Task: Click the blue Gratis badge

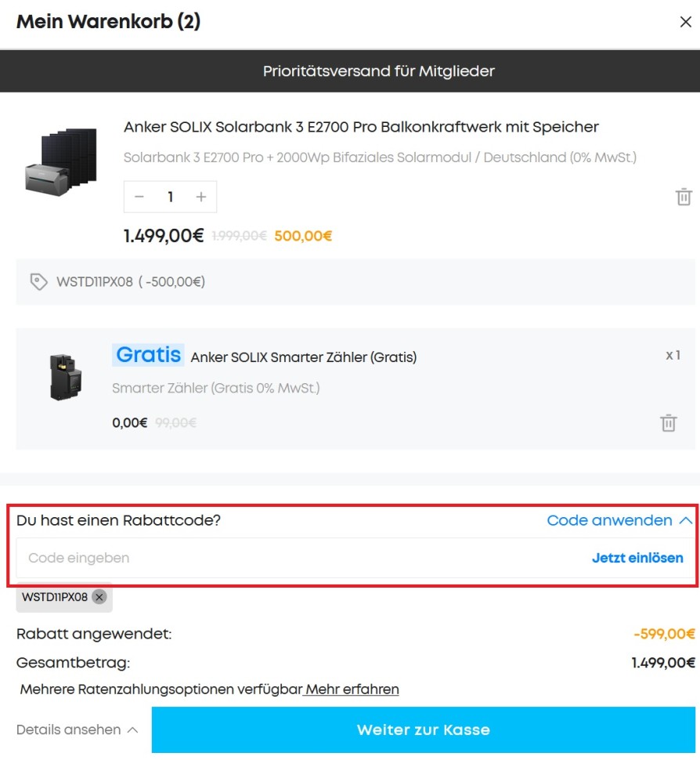Action: 148,355
